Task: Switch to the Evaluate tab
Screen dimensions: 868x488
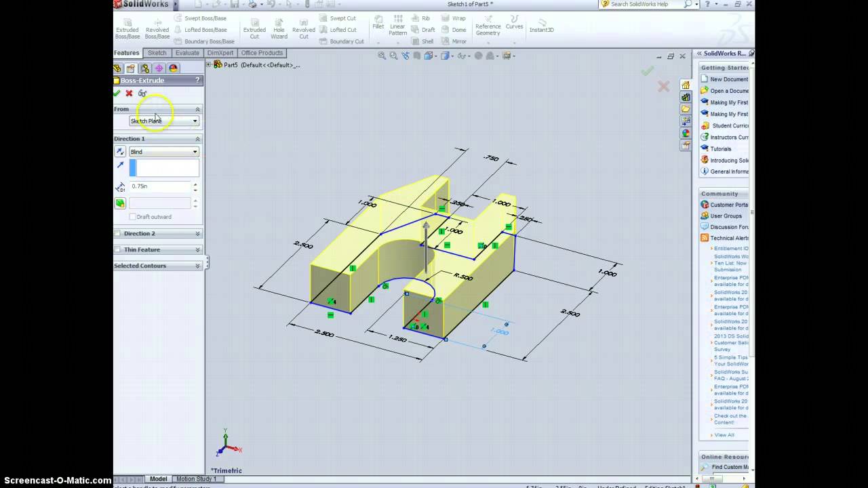Action: coord(187,53)
